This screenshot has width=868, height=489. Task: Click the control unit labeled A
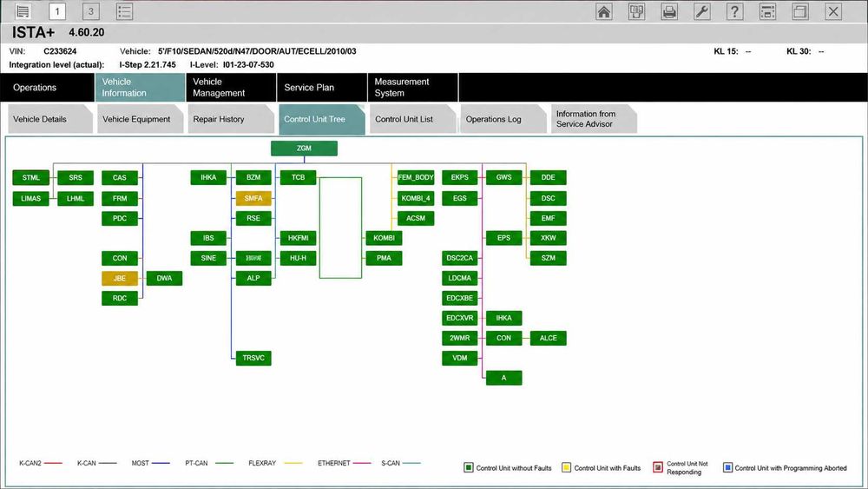503,378
